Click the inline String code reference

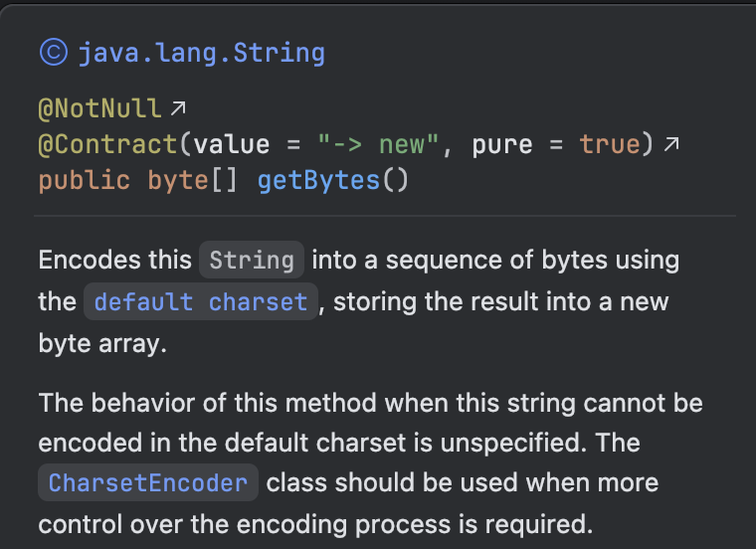252,261
